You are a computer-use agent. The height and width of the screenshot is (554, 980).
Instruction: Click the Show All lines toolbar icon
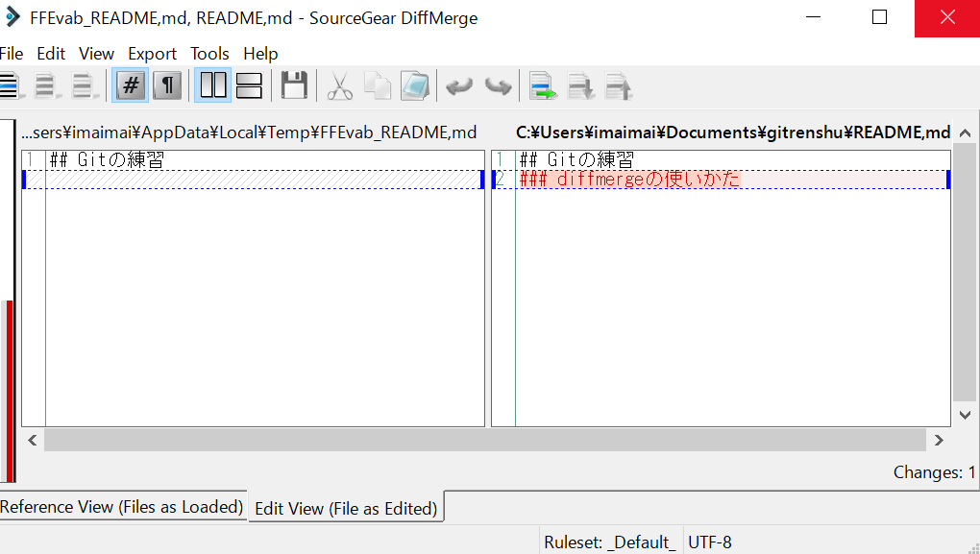point(10,85)
